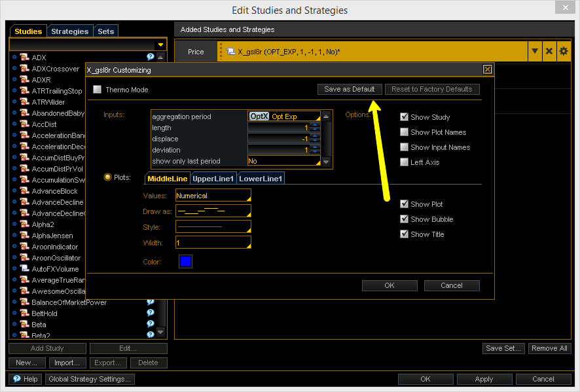The height and width of the screenshot is (392, 580).
Task: Click the AroonIndicator study icon
Action: point(24,247)
